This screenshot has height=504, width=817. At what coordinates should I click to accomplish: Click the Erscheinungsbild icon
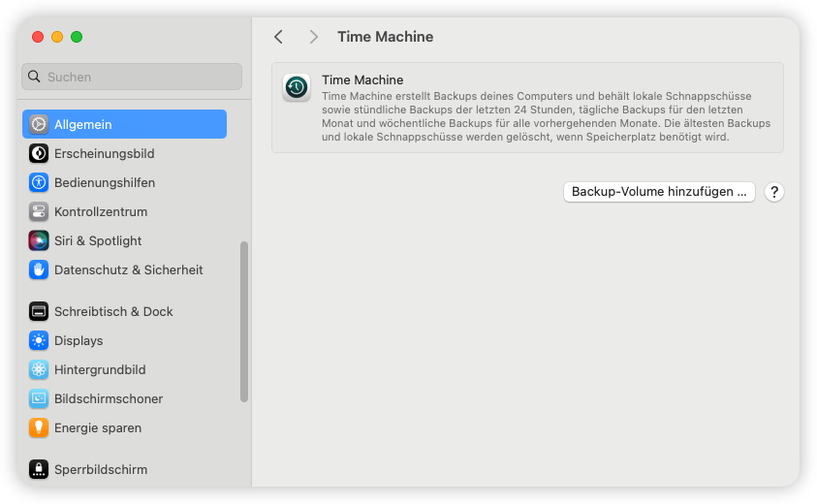tap(39, 153)
